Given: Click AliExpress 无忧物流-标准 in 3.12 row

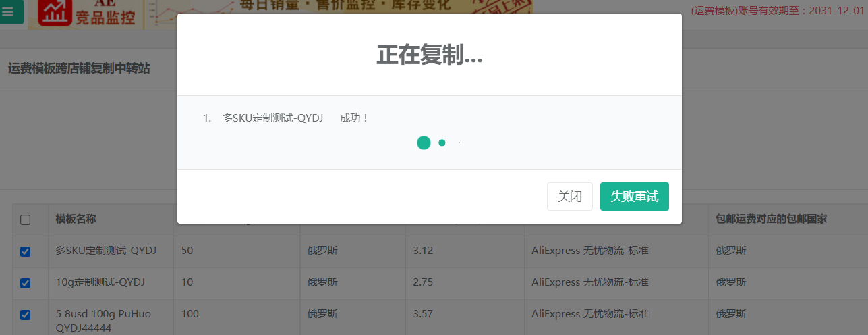Looking at the screenshot, I should click(590, 251).
